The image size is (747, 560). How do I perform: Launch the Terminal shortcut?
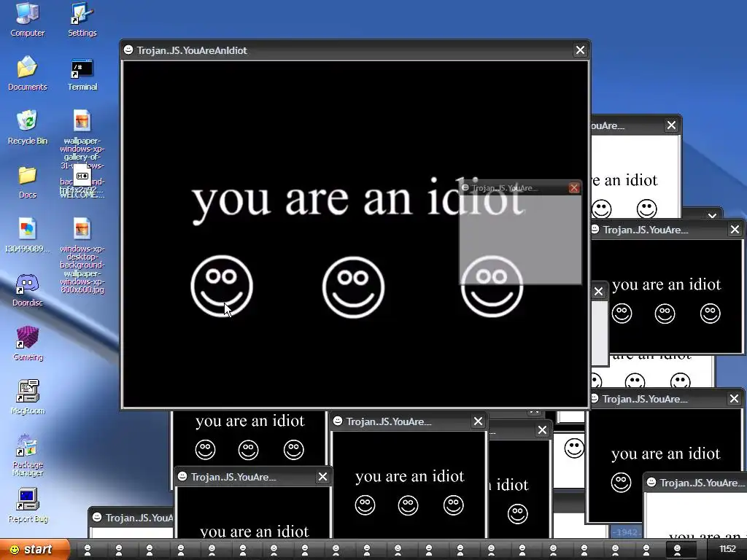coord(82,74)
